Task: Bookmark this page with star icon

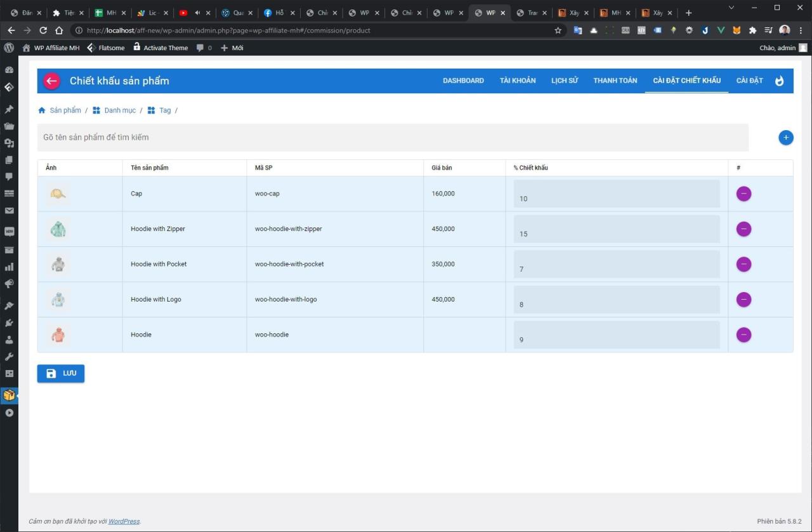Action: tap(558, 30)
